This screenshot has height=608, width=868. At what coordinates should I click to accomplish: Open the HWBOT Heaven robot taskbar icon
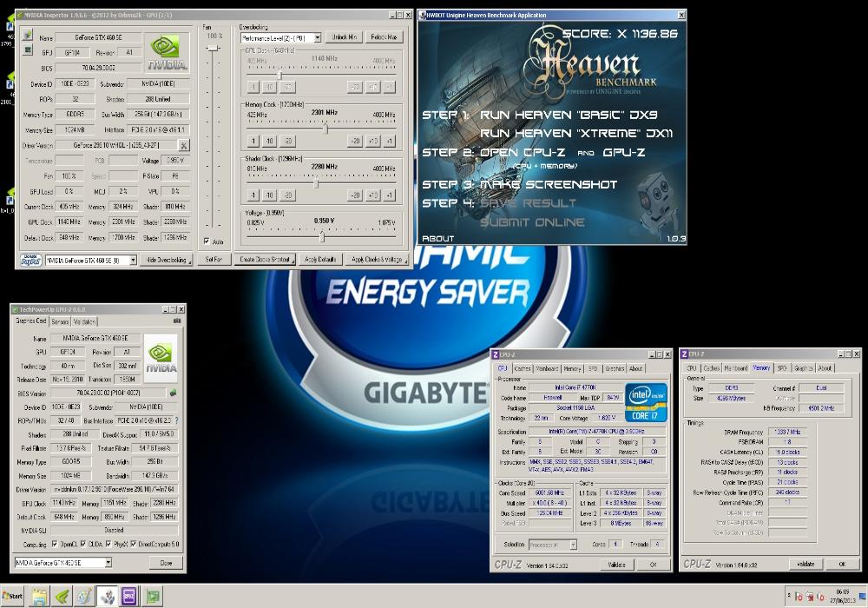point(108,597)
